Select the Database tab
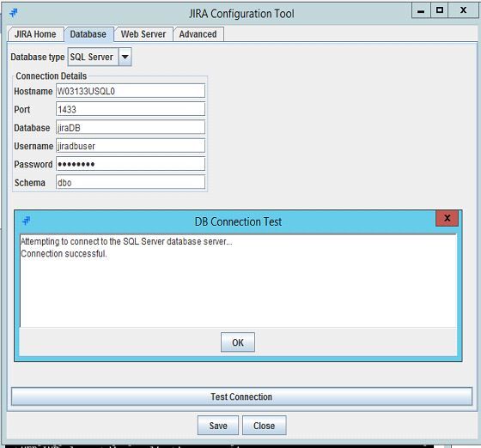The width and height of the screenshot is (481, 448). [88, 34]
